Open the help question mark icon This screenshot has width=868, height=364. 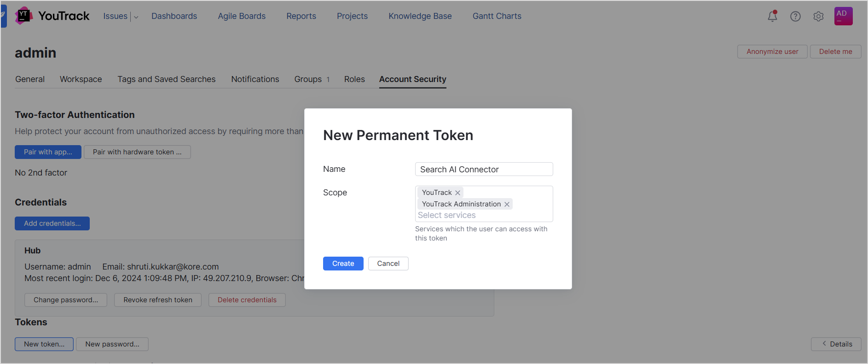point(795,16)
